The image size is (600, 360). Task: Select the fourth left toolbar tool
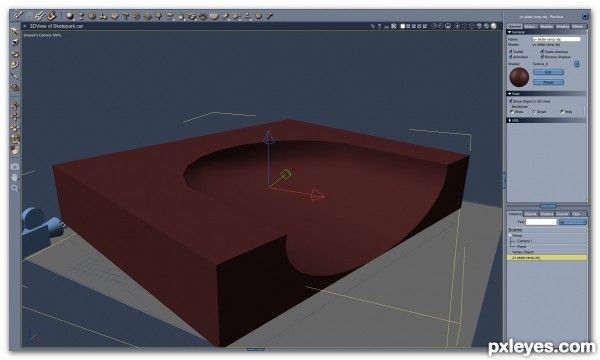tap(15, 64)
